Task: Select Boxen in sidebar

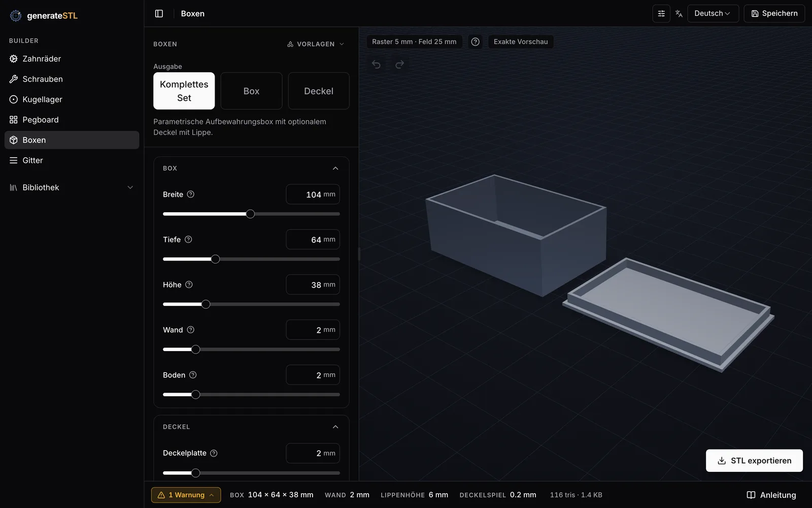Action: pyautogui.click(x=72, y=140)
